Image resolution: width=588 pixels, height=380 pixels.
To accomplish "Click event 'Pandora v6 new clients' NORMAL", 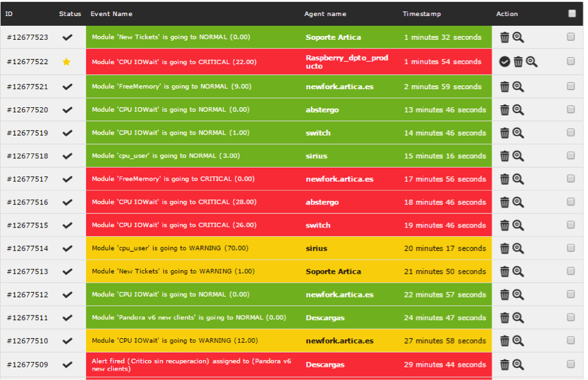I will coord(189,317).
